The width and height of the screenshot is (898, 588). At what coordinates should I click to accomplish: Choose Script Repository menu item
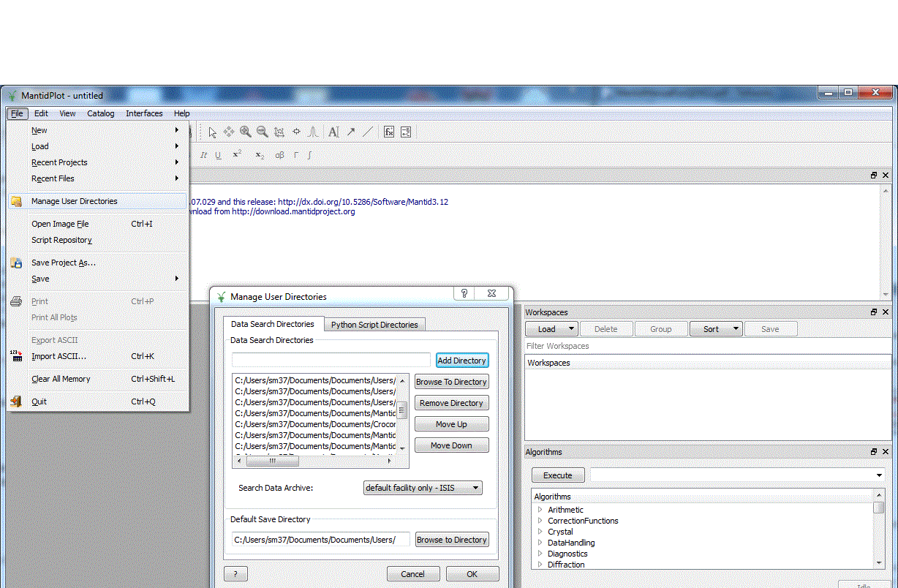98,240
